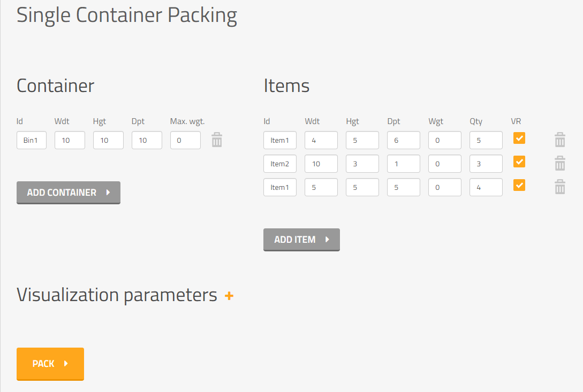The image size is (583, 392).
Task: Select the Qty field showing 5
Action: coord(486,140)
